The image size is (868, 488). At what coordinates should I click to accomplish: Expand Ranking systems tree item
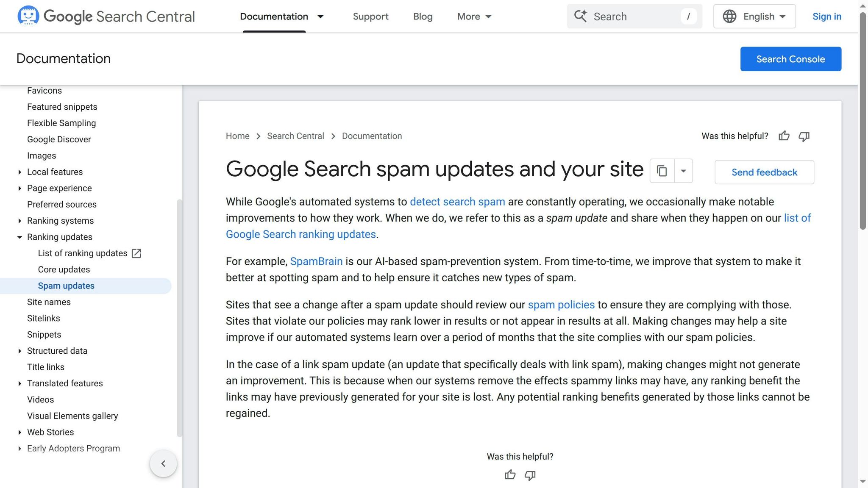(19, 221)
